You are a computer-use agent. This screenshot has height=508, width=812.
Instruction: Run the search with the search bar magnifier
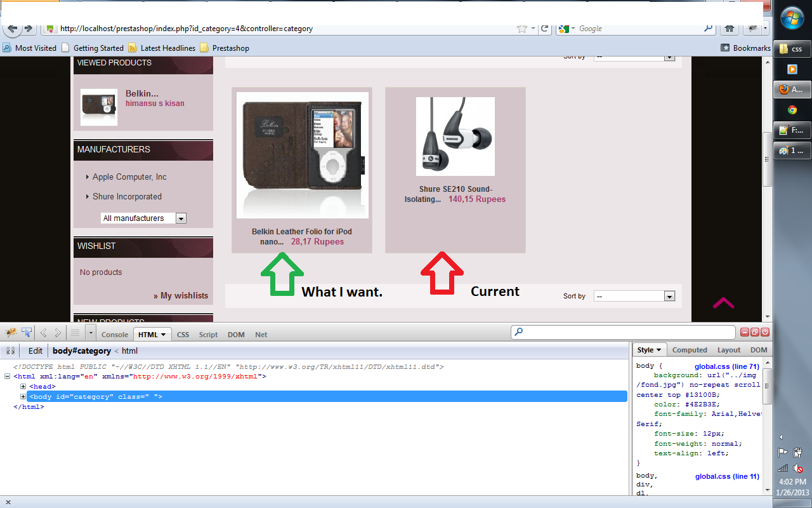coord(709,29)
